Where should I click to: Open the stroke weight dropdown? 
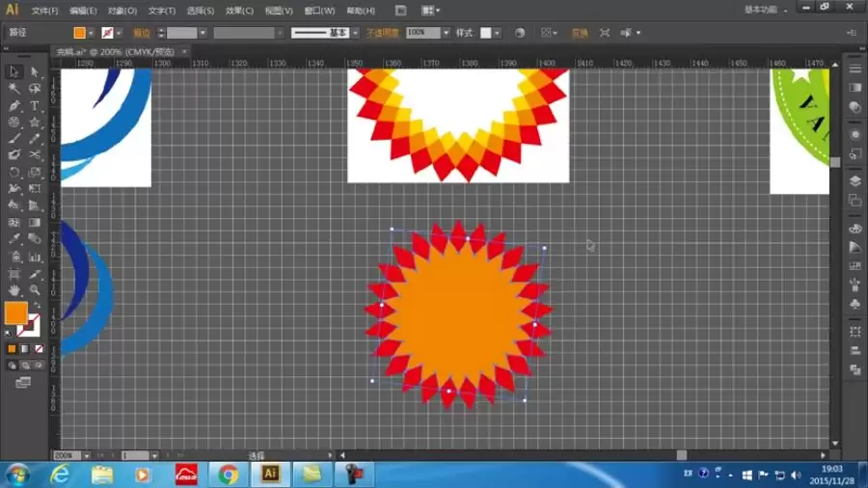(203, 33)
